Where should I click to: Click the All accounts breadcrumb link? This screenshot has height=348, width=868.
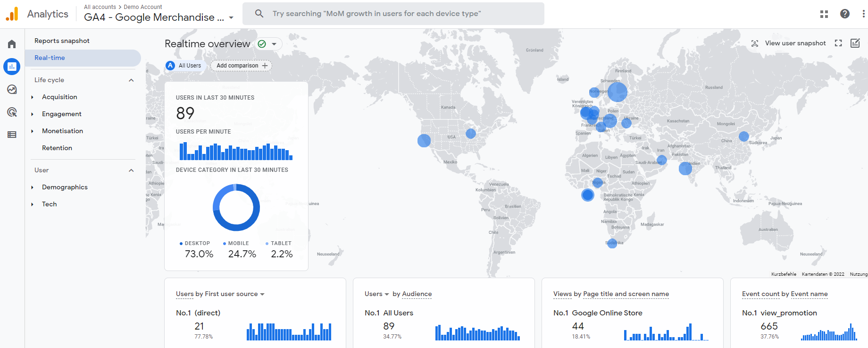(100, 7)
